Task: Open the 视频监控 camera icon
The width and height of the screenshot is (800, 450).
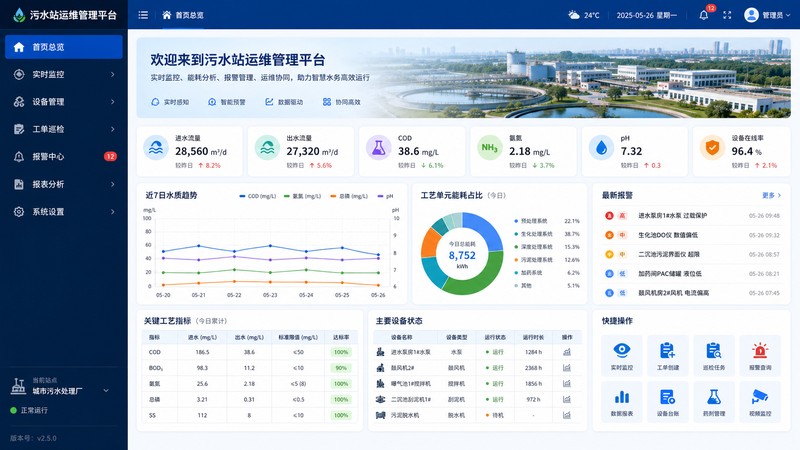Action: coord(760,396)
